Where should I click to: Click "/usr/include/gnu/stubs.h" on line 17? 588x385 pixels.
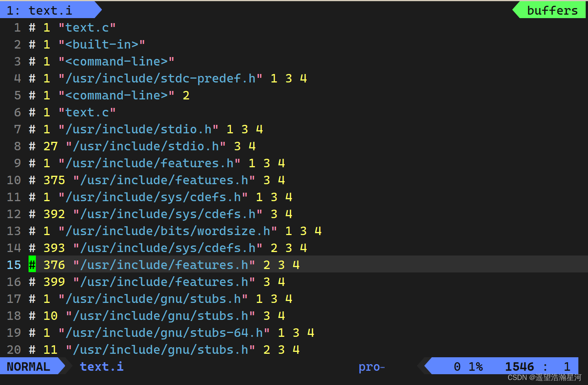click(153, 299)
